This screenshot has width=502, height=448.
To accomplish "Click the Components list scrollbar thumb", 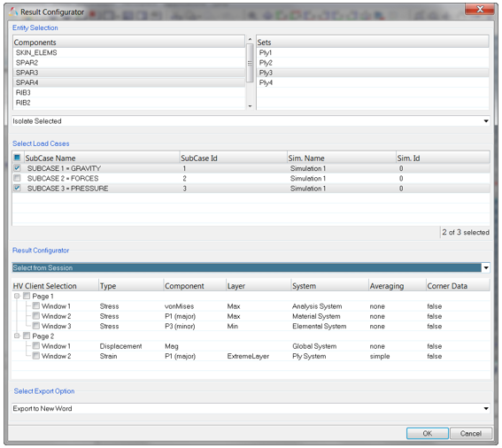I will click(250, 63).
